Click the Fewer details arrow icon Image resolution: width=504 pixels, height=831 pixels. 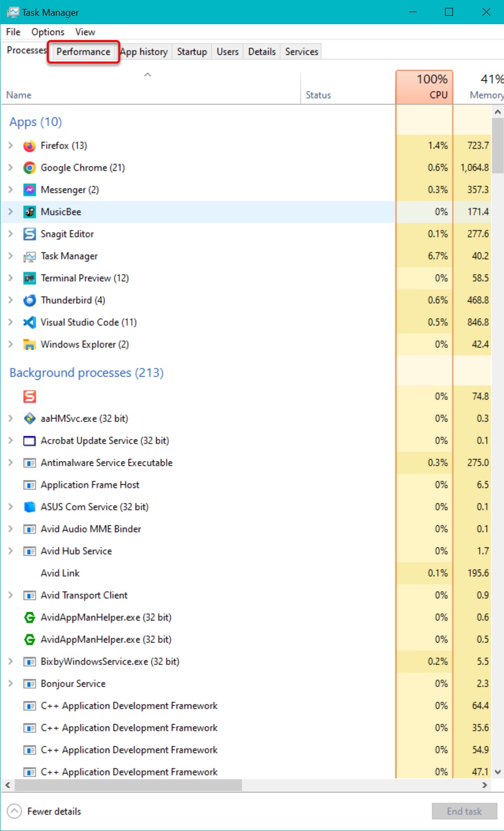[14, 811]
